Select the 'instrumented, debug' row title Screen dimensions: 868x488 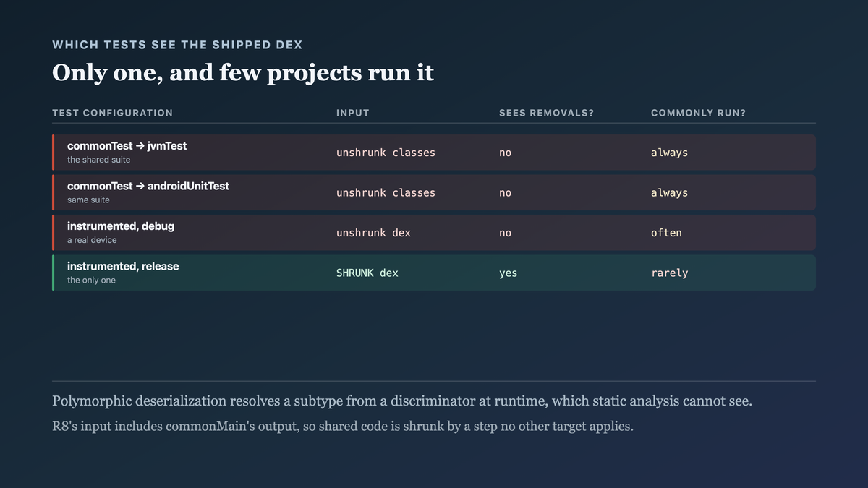tap(120, 226)
